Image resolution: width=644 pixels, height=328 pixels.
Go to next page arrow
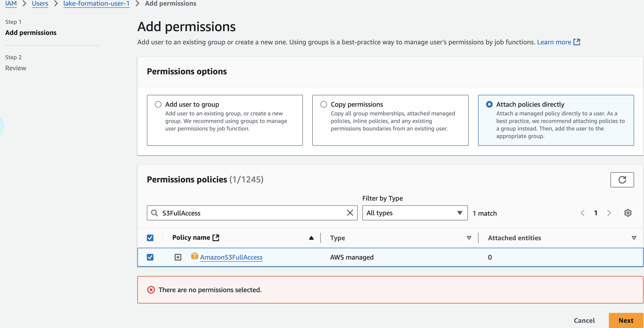(x=609, y=213)
